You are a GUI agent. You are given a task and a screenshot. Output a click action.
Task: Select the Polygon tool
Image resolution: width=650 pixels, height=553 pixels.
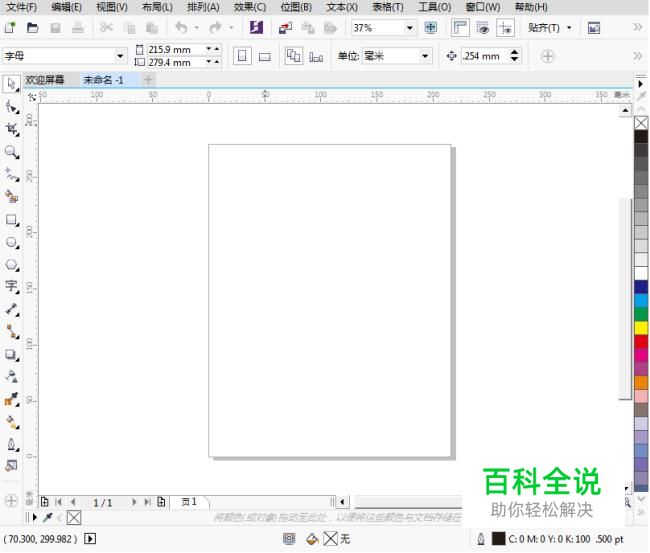tap(12, 265)
